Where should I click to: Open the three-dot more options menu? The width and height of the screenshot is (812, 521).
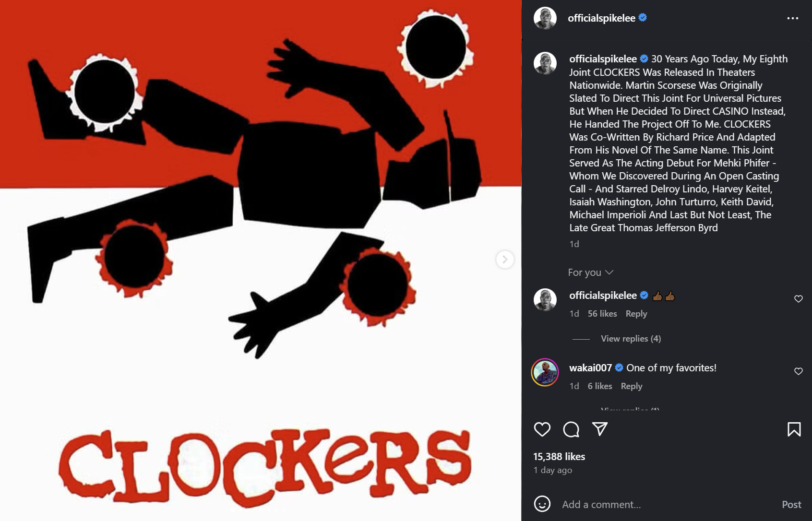click(x=793, y=18)
